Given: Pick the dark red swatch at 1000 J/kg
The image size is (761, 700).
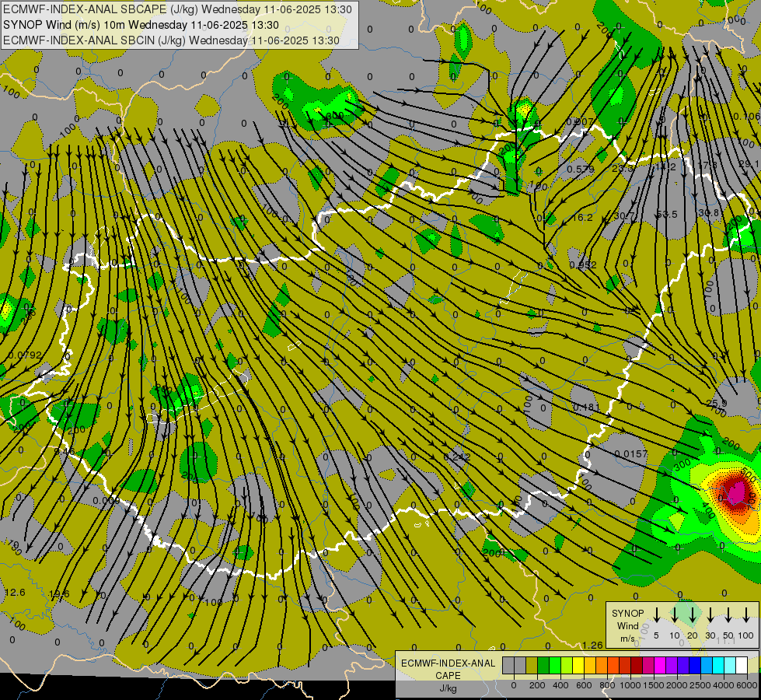Looking at the screenshot, I should coord(637,665).
